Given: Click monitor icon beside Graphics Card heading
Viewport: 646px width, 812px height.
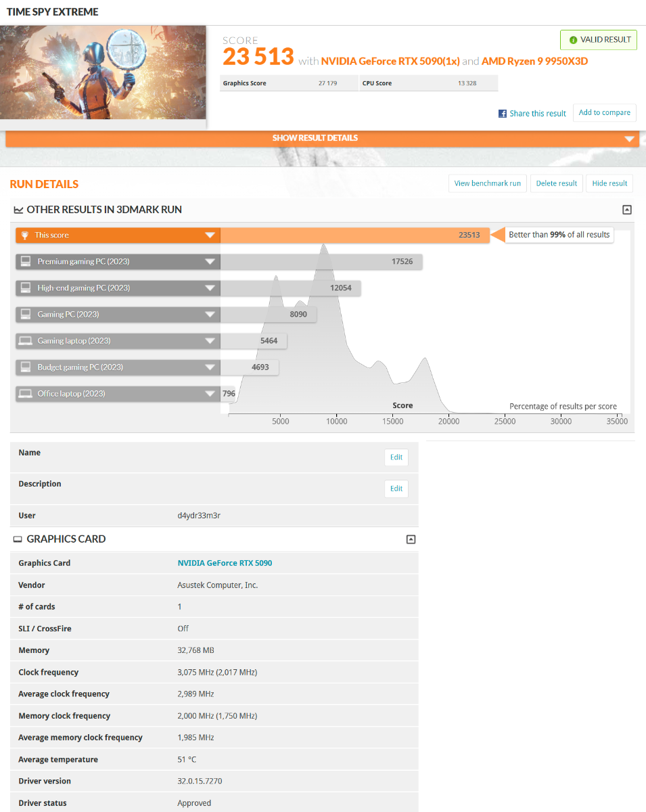Looking at the screenshot, I should (x=18, y=539).
